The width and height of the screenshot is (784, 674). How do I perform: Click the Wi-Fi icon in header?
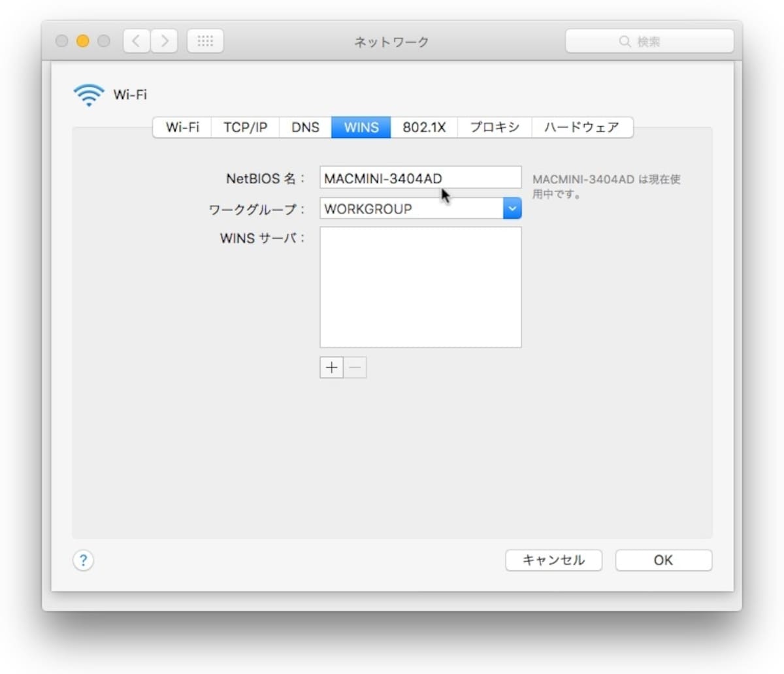89,95
